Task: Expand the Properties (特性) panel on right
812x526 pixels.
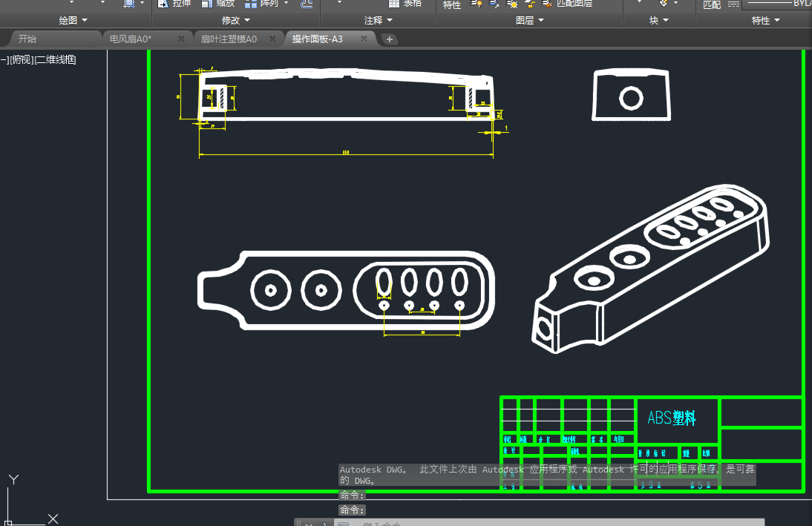Action: pos(765,20)
